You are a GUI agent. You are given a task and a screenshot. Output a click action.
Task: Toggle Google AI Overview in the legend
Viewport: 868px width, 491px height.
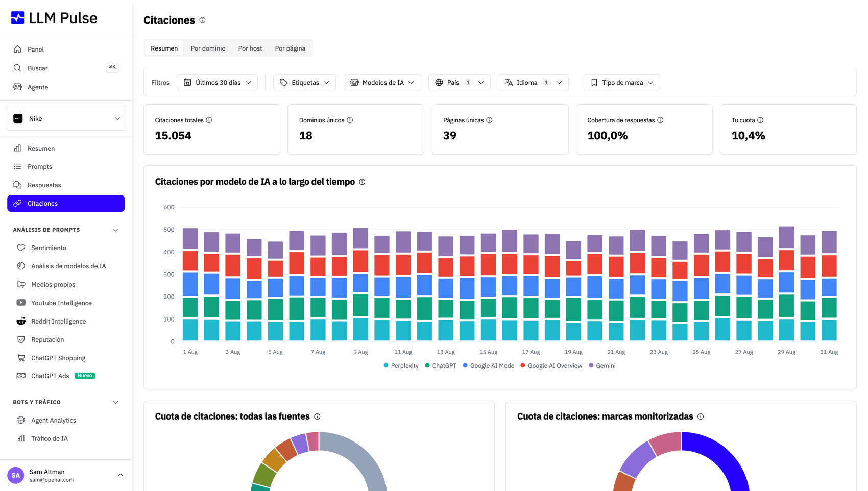[551, 366]
